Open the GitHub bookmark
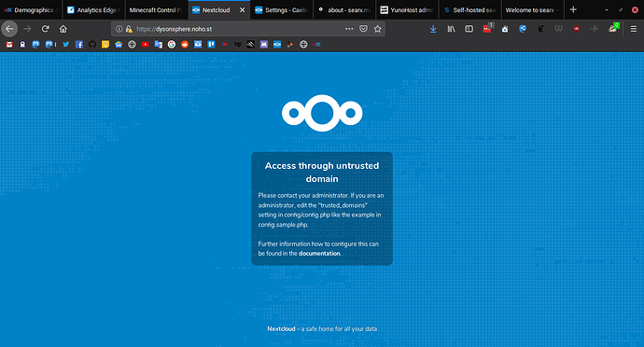Screen dimensions: 644x347 coord(92,45)
